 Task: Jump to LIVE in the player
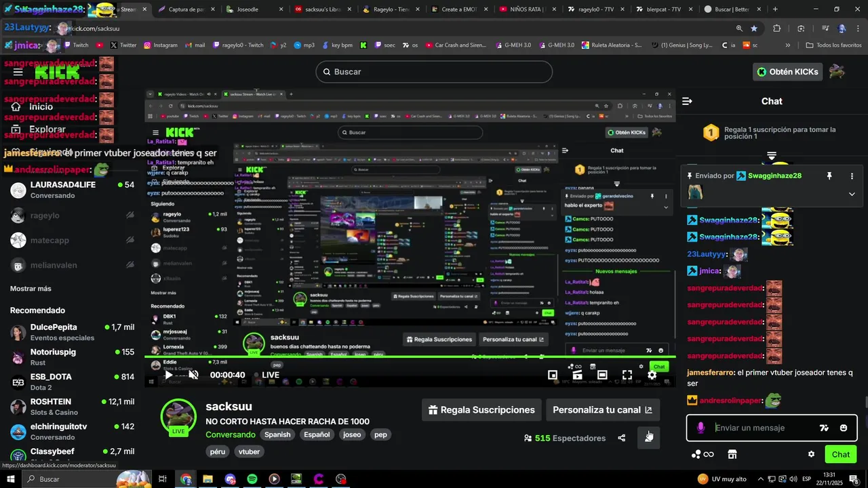pyautogui.click(x=267, y=375)
